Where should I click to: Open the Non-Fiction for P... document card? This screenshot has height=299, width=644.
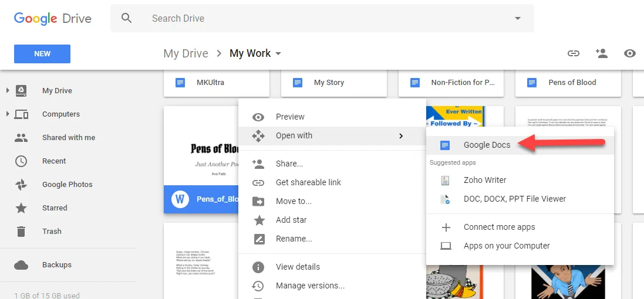coord(451,83)
